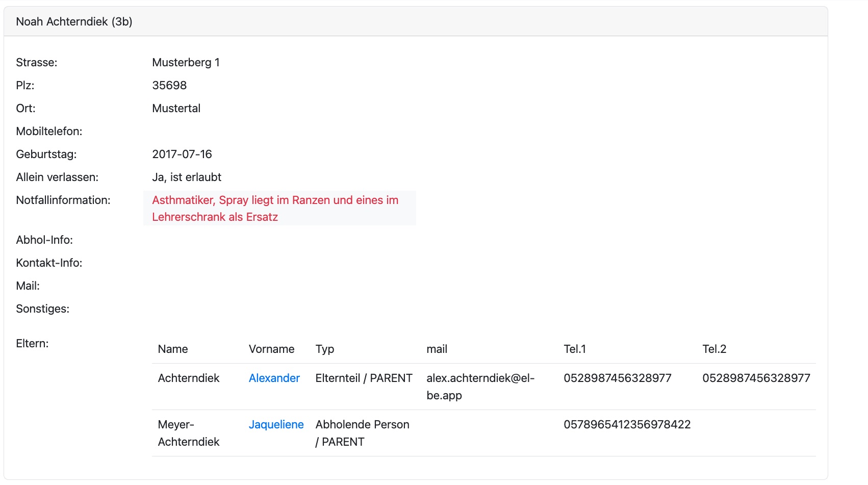868x485 pixels.
Task: Click the 'Ja, ist erlaubt' value
Action: tap(187, 177)
